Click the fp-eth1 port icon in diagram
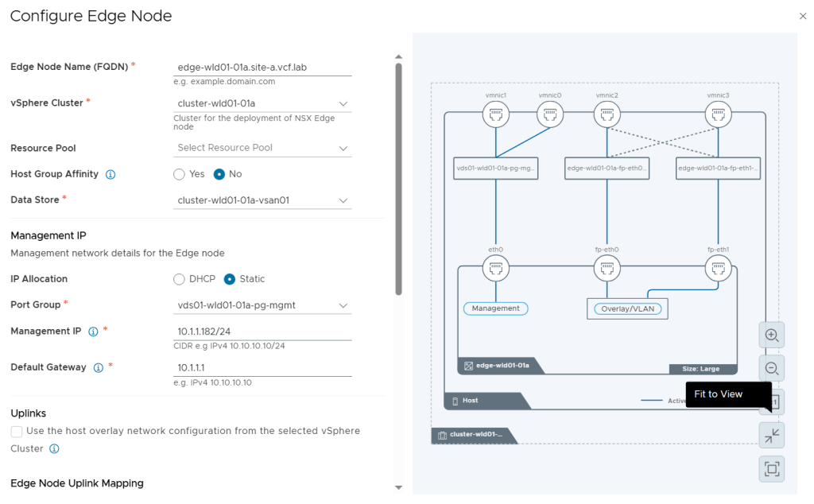 718,270
